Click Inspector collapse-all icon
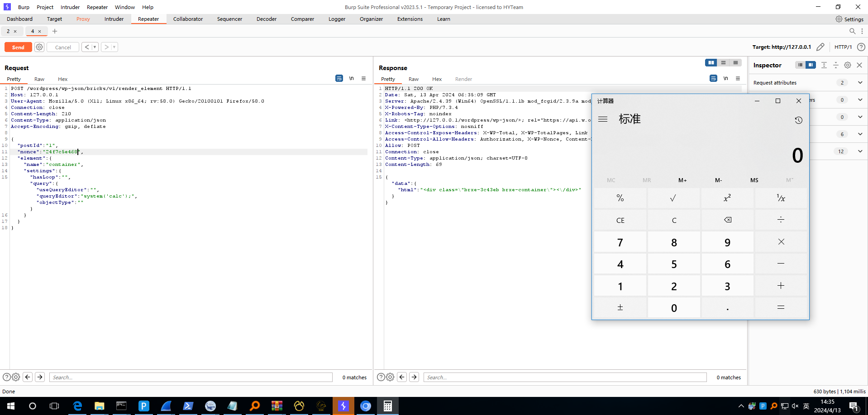868x415 pixels. [836, 65]
